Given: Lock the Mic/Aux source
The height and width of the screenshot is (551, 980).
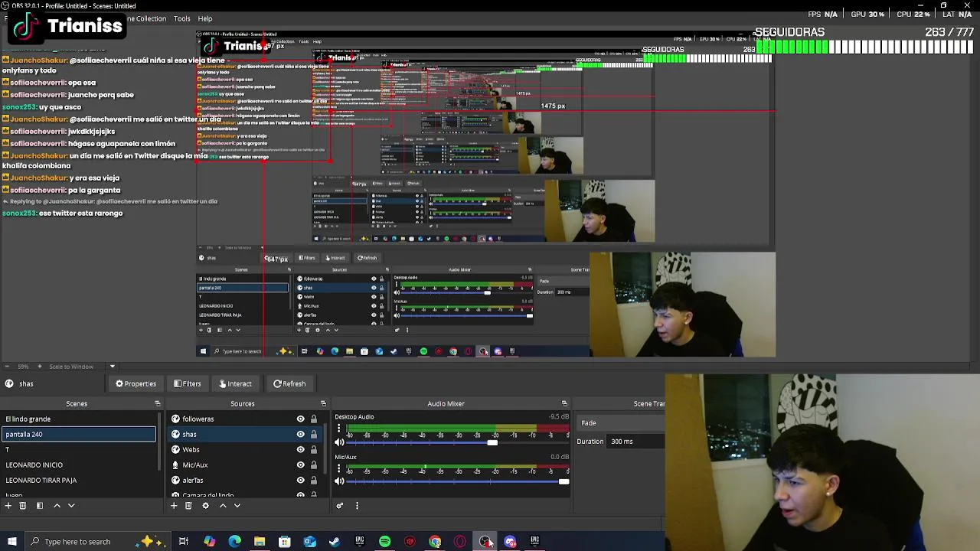Looking at the screenshot, I should tap(313, 465).
